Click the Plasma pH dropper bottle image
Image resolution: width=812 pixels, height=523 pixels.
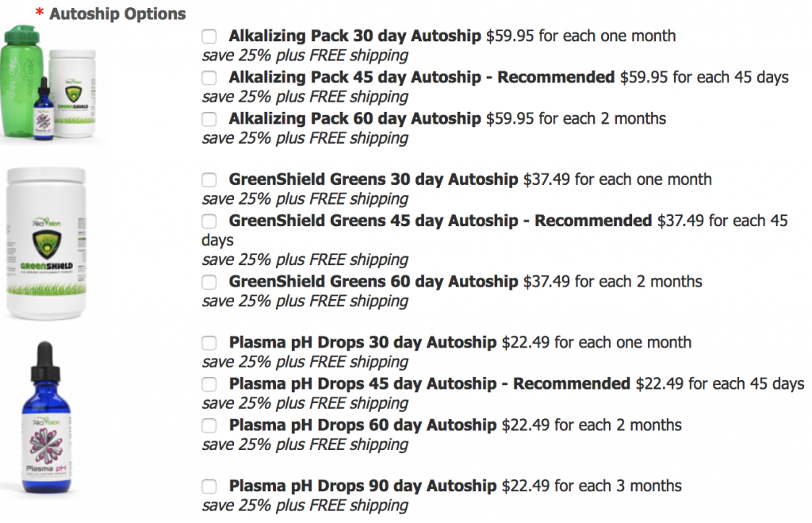click(45, 419)
